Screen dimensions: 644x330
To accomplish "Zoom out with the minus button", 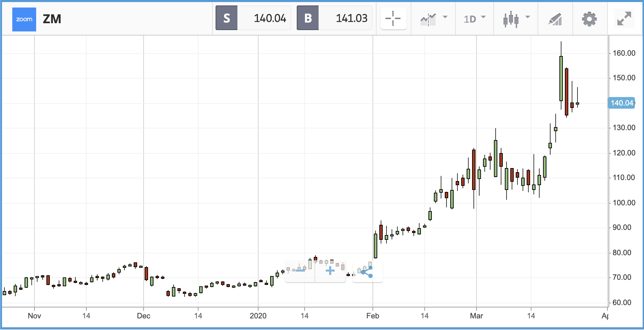I will pyautogui.click(x=300, y=271).
